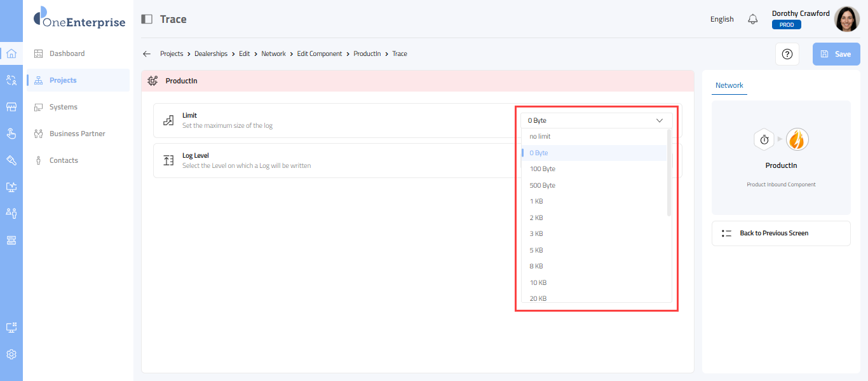
Task: Open Dorothy Crawford's profile avatar
Action: [x=846, y=19]
